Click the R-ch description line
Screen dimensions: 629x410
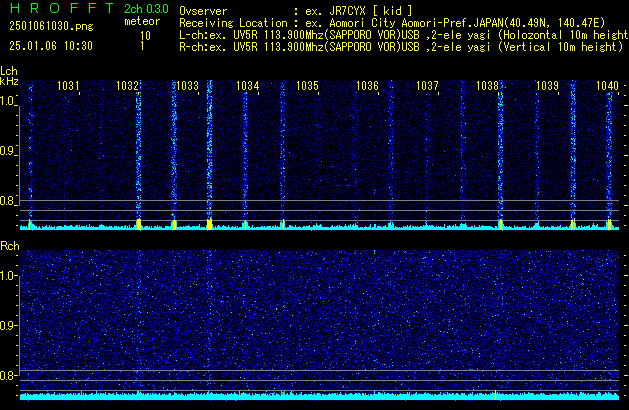coord(401,47)
